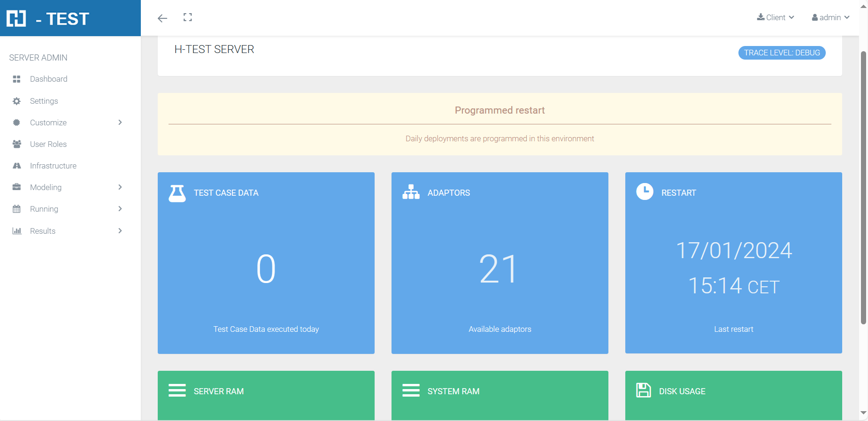Click the User Roles people icon
Screen dimensions: 868x421
[16, 144]
